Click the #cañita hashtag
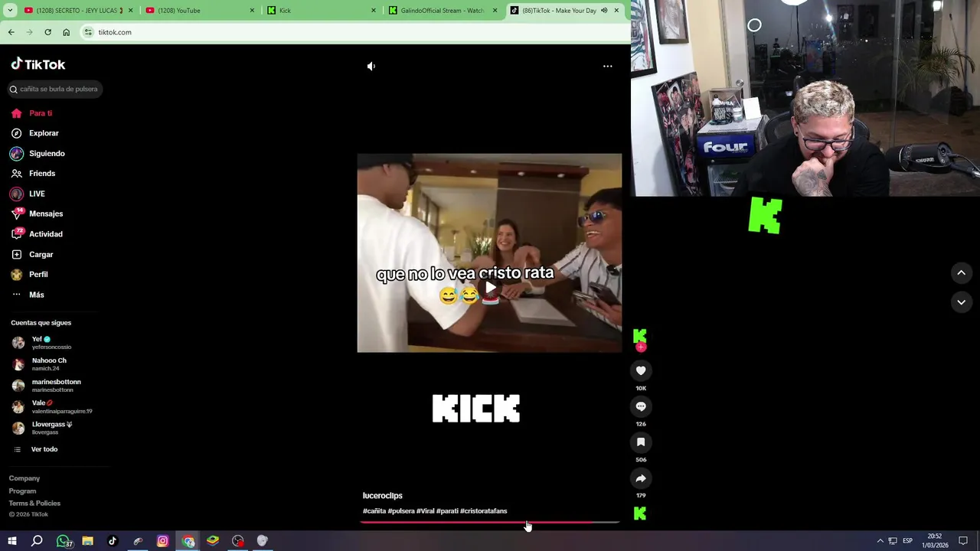 (374, 511)
